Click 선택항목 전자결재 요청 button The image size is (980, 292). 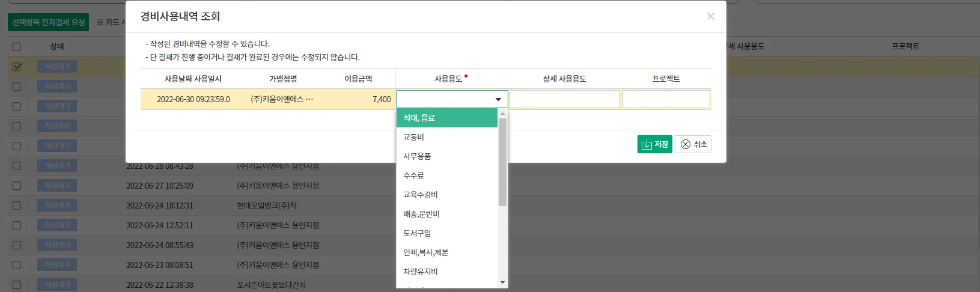[49, 22]
